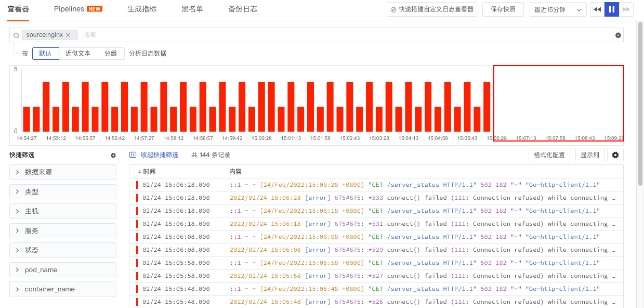Expand the 类型 filter
This screenshot has width=644, height=308.
(x=63, y=191)
